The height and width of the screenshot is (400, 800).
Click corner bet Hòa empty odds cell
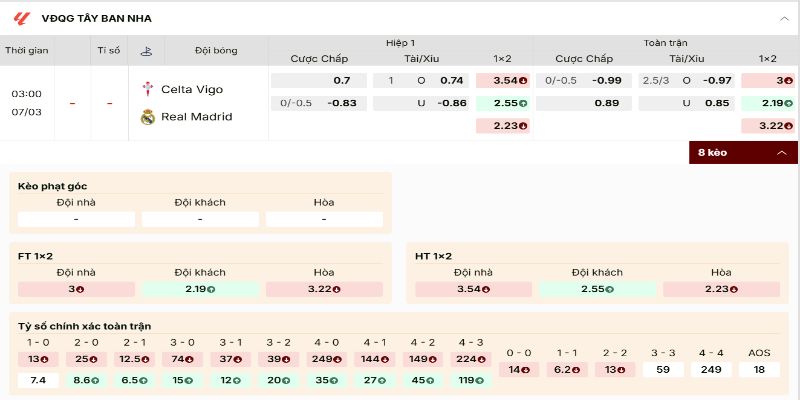(x=324, y=219)
